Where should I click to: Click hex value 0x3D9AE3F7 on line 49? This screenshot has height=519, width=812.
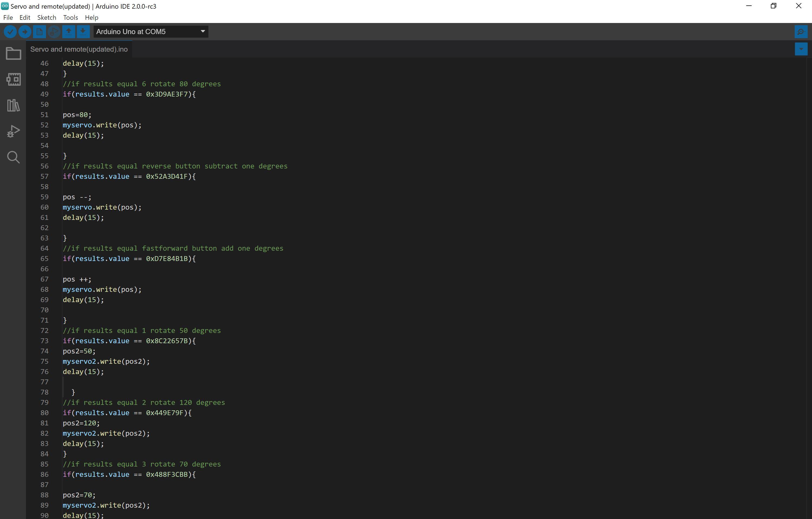166,94
